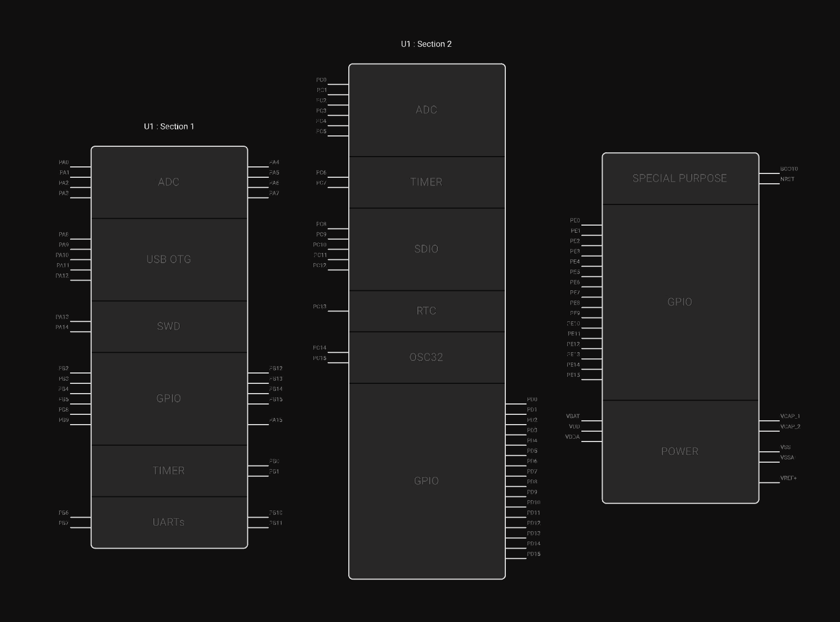The height and width of the screenshot is (622, 840).
Task: Select the VBAT power pin
Action: (573, 416)
